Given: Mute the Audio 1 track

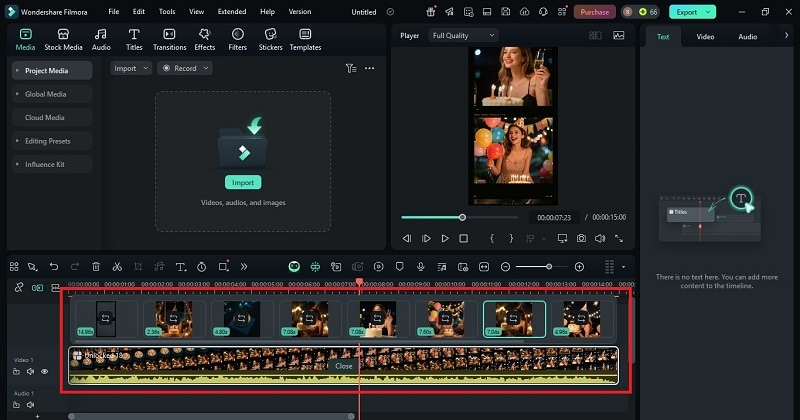Looking at the screenshot, I should pyautogui.click(x=30, y=405).
